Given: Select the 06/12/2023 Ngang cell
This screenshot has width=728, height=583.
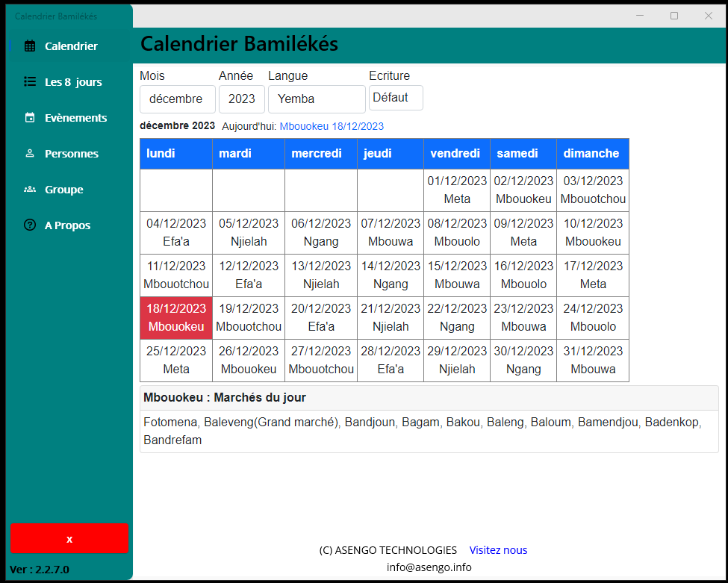Looking at the screenshot, I should (321, 233).
